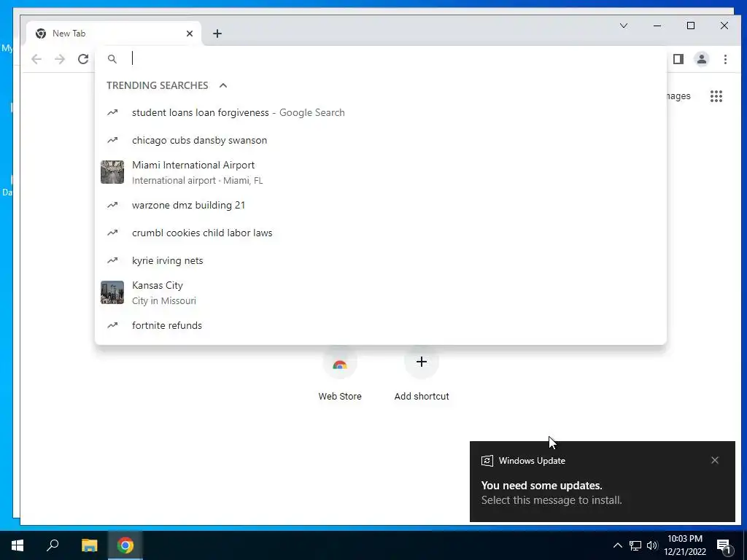Open the Windows Start menu
Screen dimensions: 747x560
(18, 545)
